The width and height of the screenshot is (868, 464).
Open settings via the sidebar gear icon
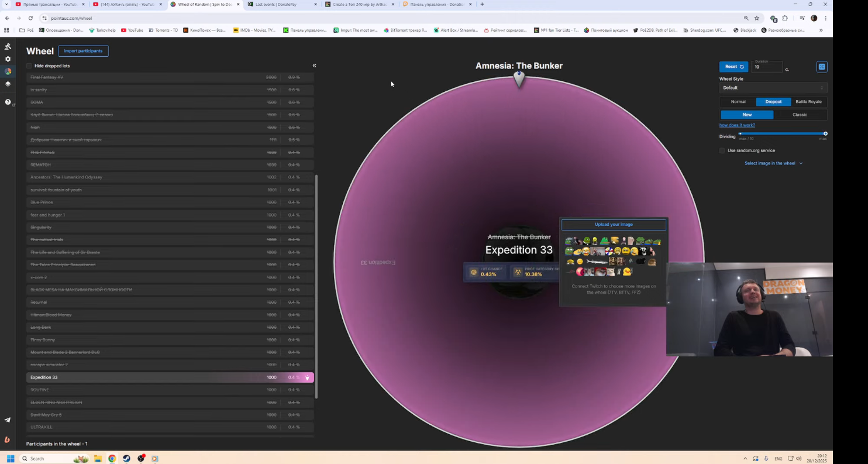click(x=8, y=59)
